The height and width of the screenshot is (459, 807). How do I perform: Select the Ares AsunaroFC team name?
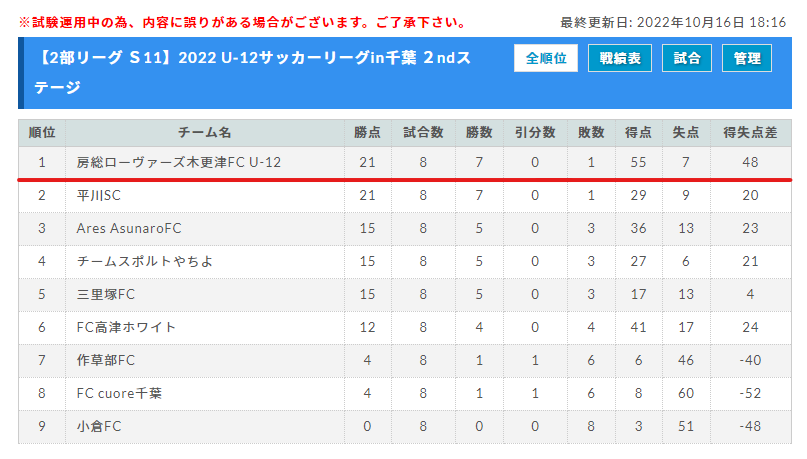click(x=129, y=228)
